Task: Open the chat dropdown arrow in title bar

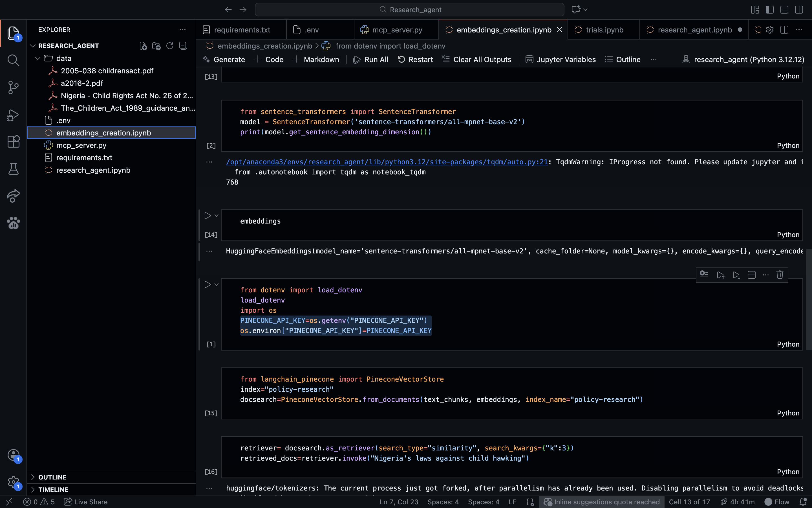Action: click(586, 10)
